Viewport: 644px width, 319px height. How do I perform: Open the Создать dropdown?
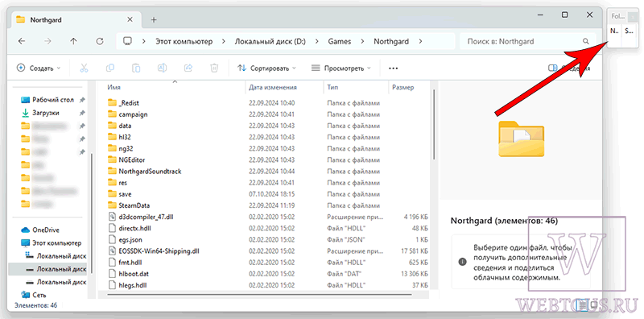(39, 68)
